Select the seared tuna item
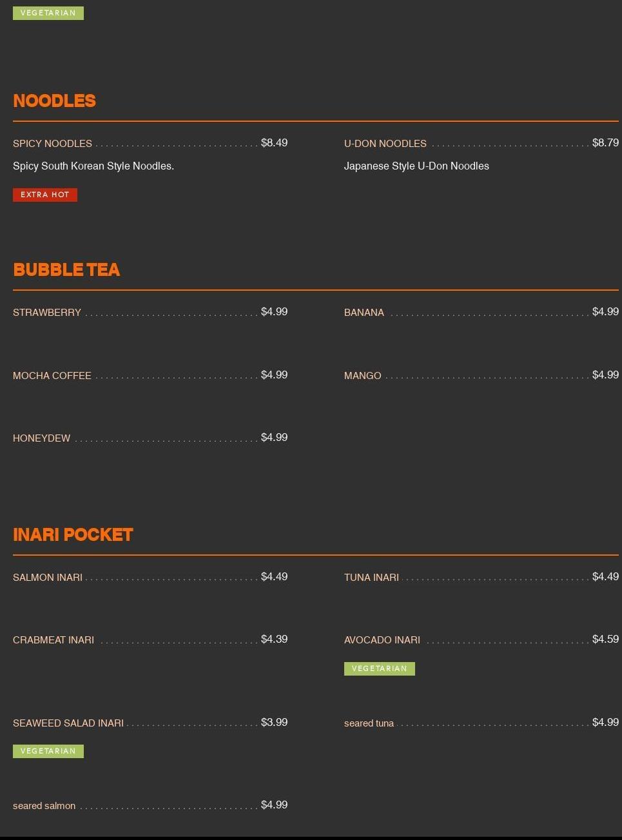 (x=369, y=723)
